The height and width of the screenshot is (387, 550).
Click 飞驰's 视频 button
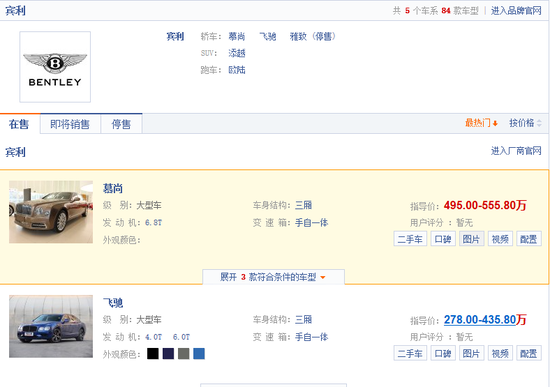coord(500,353)
